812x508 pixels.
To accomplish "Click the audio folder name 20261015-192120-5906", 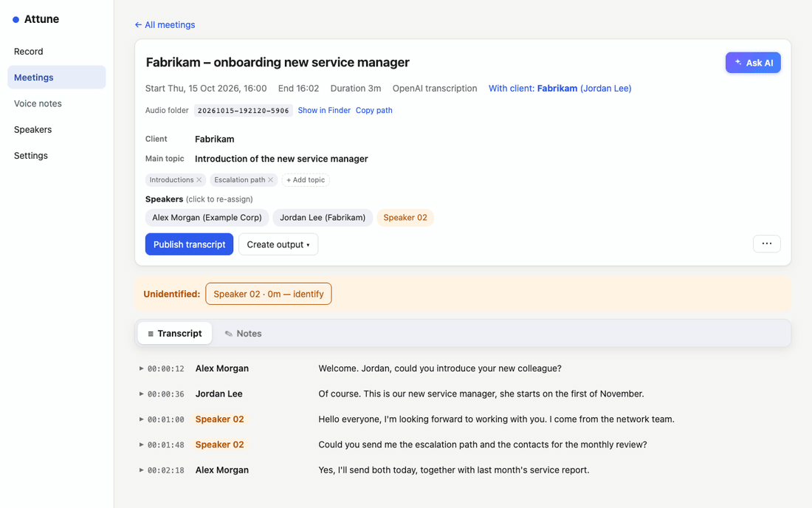I will click(x=244, y=110).
